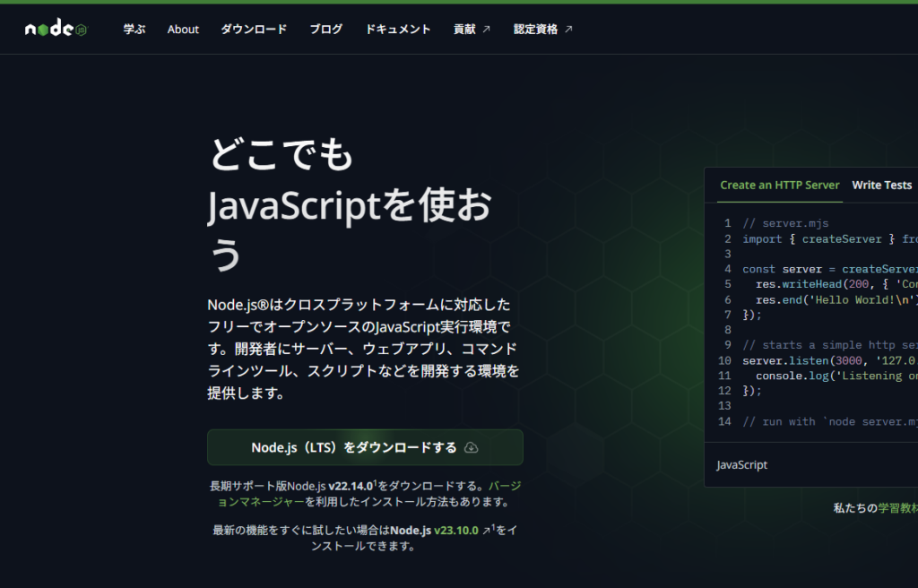Open the 貢献 external link
This screenshot has height=588, width=918.
coord(472,30)
